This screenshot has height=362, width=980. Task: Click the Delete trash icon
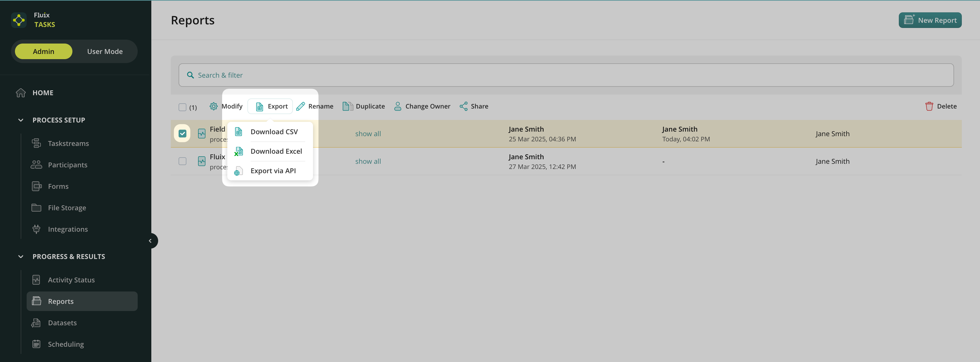pos(929,106)
